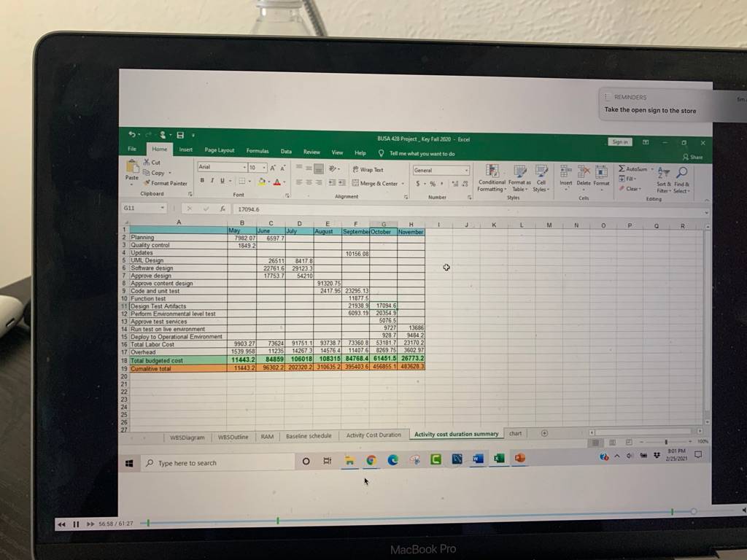Viewport: 747px width, 560px height.
Task: Toggle Bold formatting
Action: (202, 181)
